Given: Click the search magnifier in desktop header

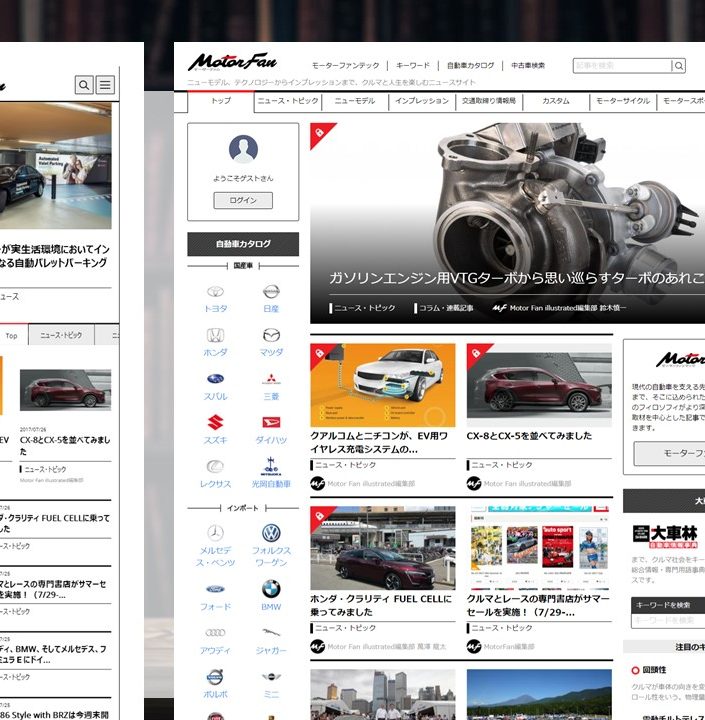Looking at the screenshot, I should click(678, 66).
